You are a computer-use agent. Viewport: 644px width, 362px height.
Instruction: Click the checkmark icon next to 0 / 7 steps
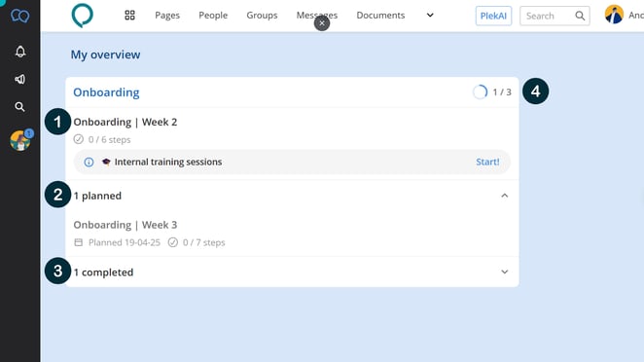click(173, 242)
